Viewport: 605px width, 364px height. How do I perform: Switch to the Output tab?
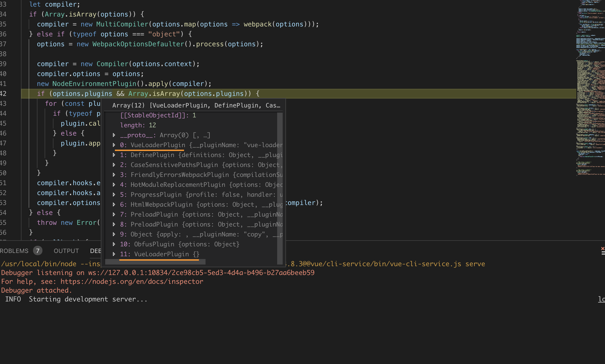[66, 251]
